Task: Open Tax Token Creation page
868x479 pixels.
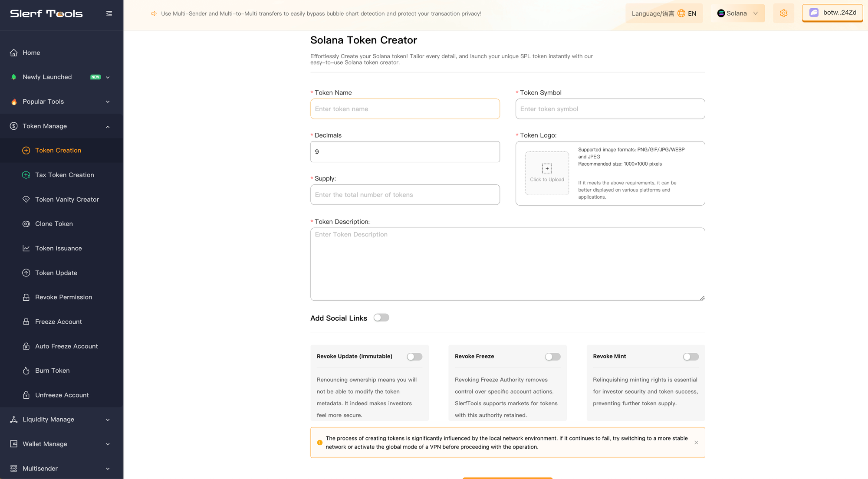Action: point(64,175)
